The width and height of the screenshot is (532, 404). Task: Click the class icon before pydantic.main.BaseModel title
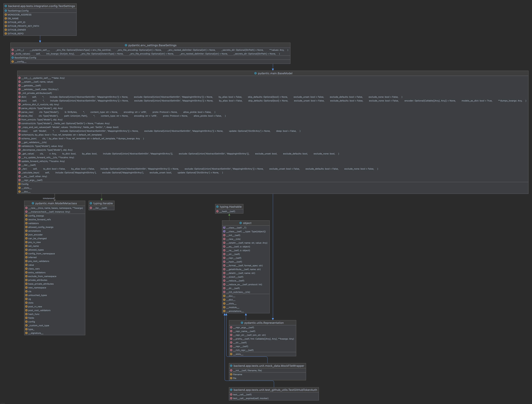[x=255, y=73]
